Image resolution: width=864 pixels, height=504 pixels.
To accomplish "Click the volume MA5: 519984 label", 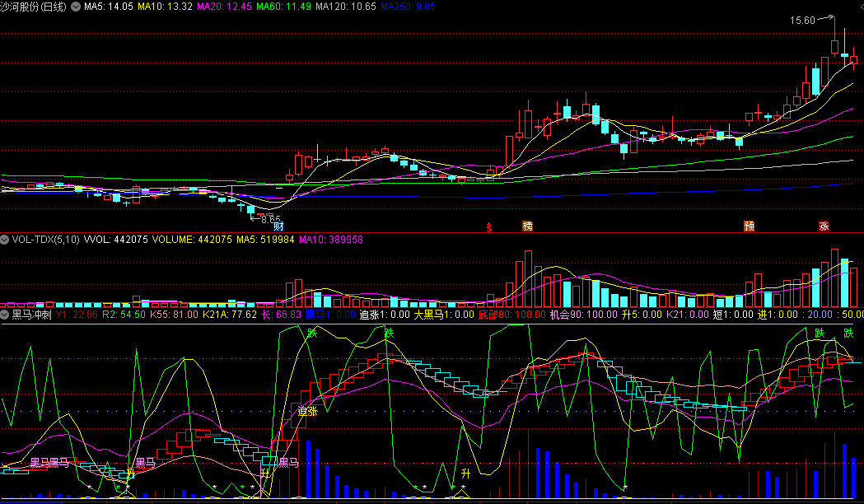I will click(x=265, y=240).
